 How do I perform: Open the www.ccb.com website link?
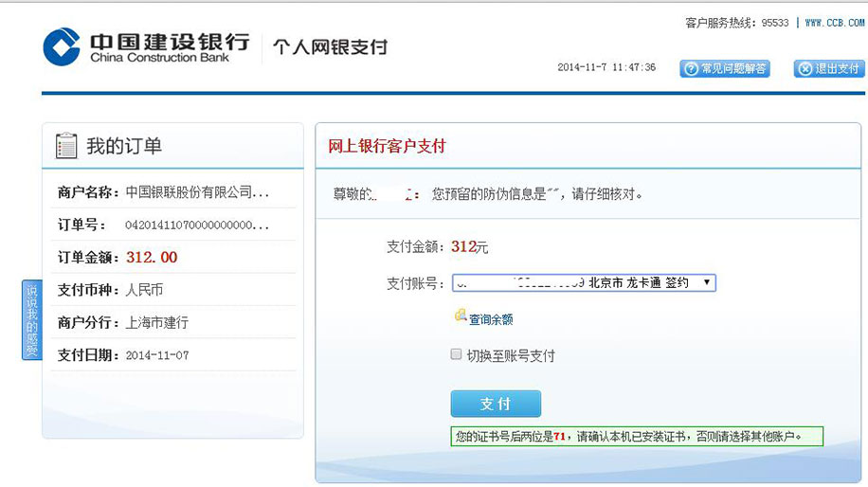[835, 23]
